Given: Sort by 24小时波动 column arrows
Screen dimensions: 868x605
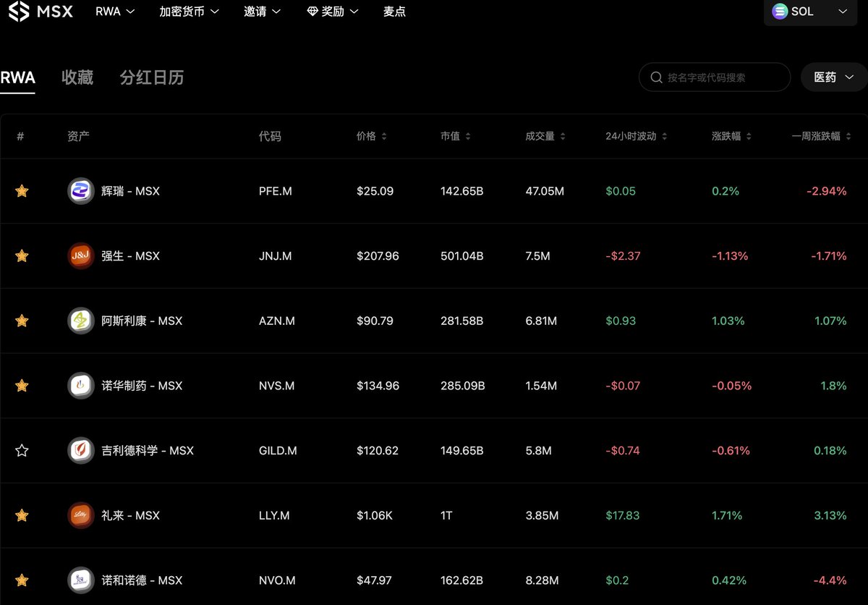Looking at the screenshot, I should pos(664,136).
